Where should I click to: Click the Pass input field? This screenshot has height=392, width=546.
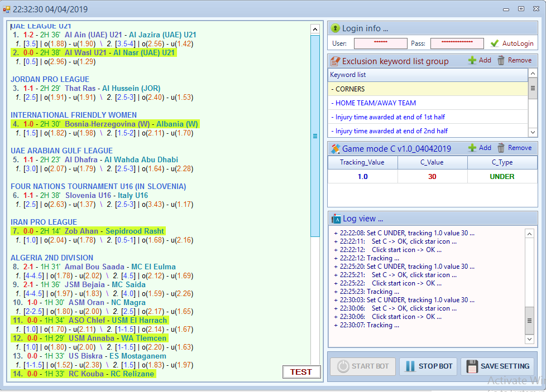coord(457,43)
